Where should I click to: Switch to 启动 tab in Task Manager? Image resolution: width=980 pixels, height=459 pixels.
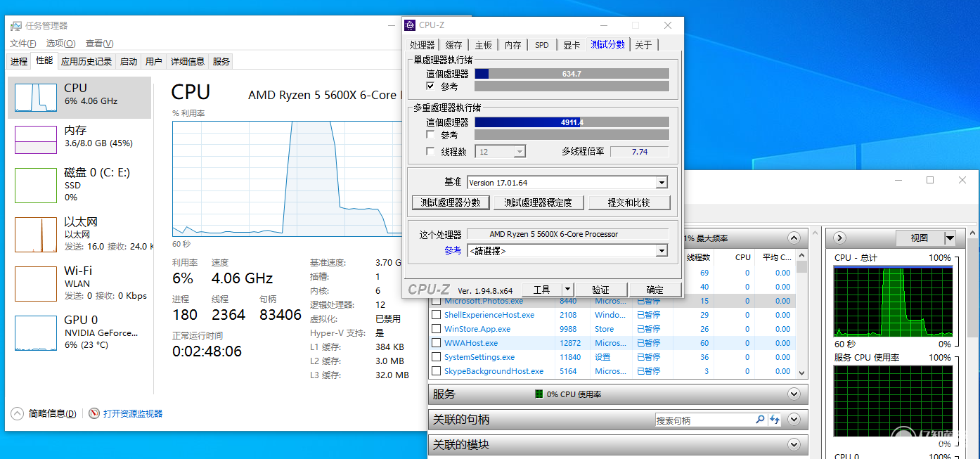pos(129,61)
